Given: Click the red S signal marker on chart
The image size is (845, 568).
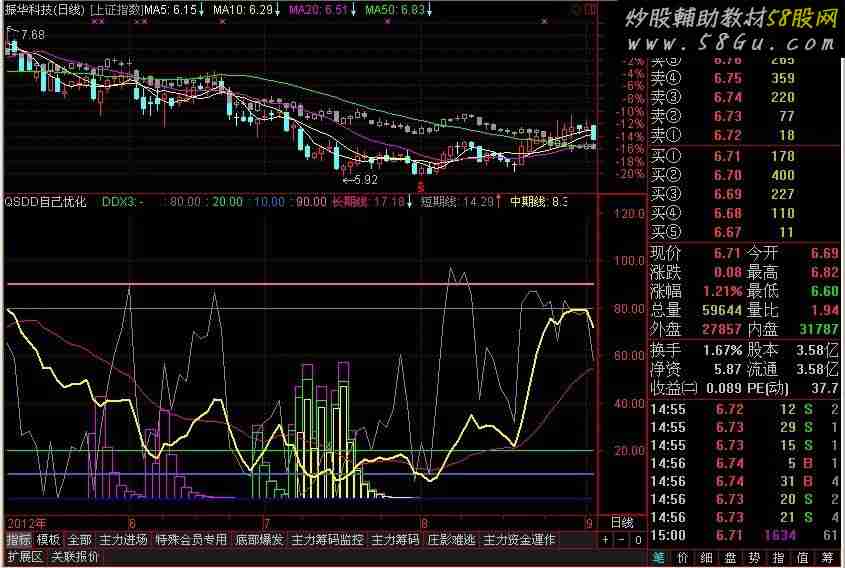Looking at the screenshot, I should (421, 187).
